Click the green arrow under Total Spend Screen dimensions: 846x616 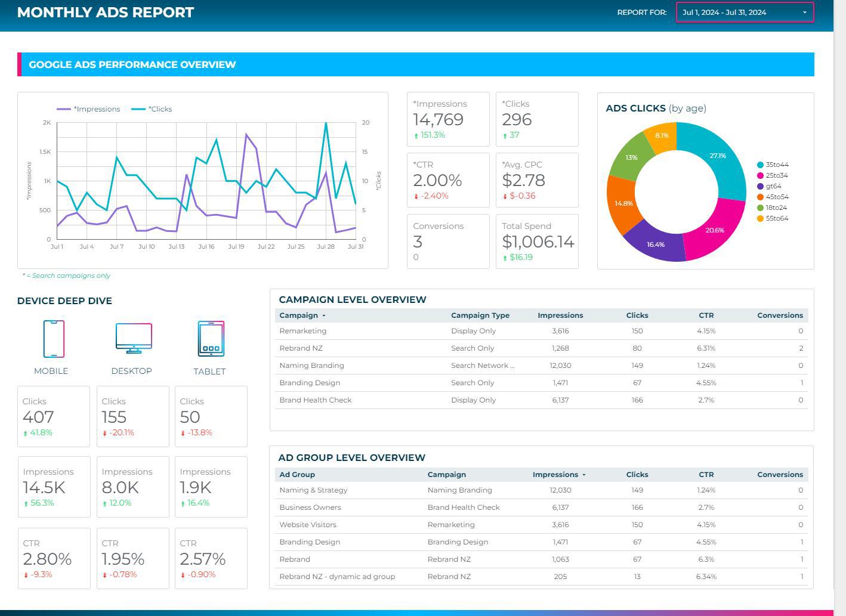(x=505, y=258)
